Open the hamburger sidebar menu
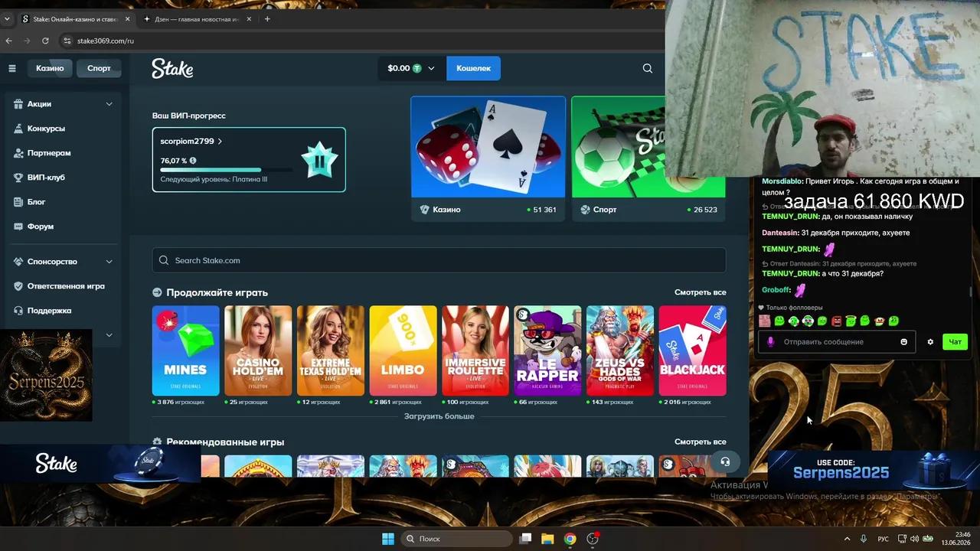This screenshot has height=551, width=980. (x=12, y=68)
